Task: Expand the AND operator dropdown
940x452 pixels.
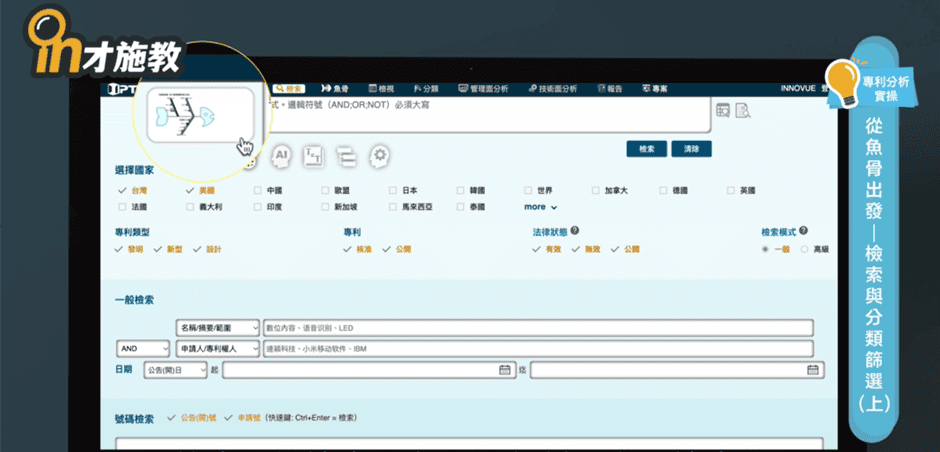Action: [143, 348]
